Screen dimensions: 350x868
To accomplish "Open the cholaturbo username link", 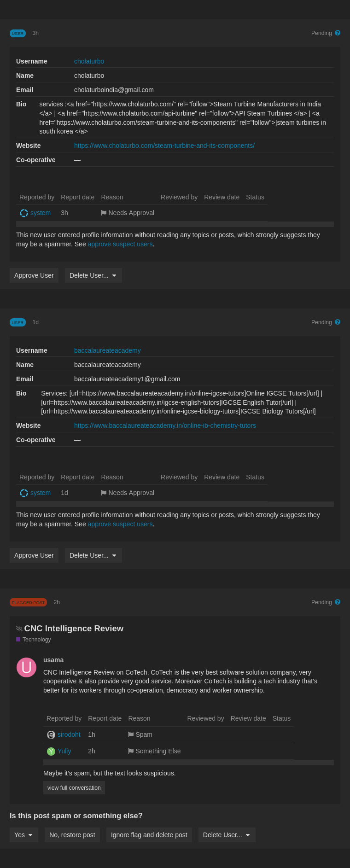I will point(89,61).
